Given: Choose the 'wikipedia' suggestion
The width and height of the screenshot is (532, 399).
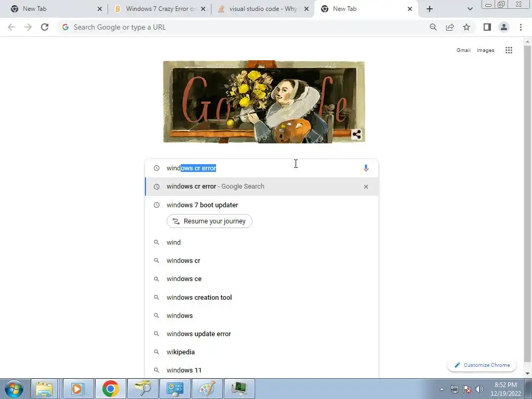Looking at the screenshot, I should click(262, 352).
